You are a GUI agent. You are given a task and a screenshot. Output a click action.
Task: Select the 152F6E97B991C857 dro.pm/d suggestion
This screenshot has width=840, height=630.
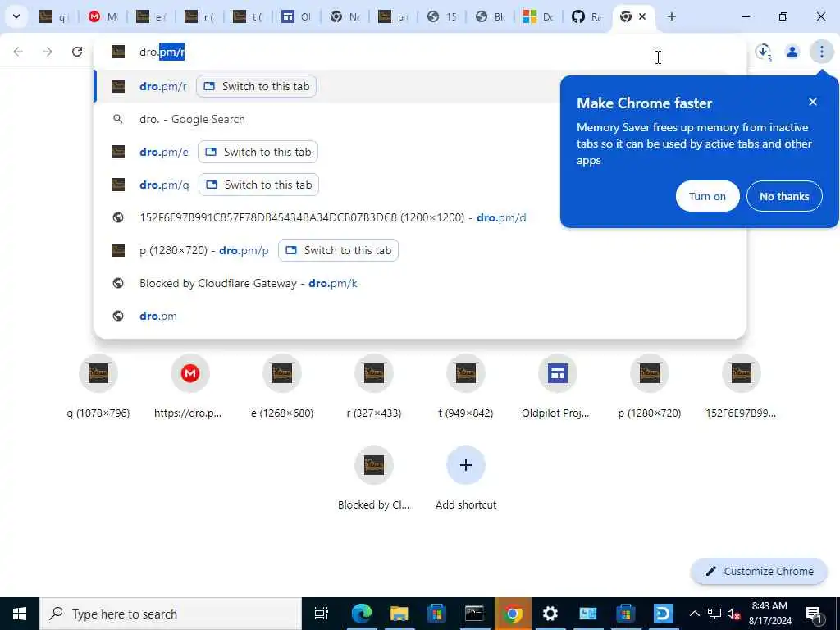pyautogui.click(x=332, y=217)
